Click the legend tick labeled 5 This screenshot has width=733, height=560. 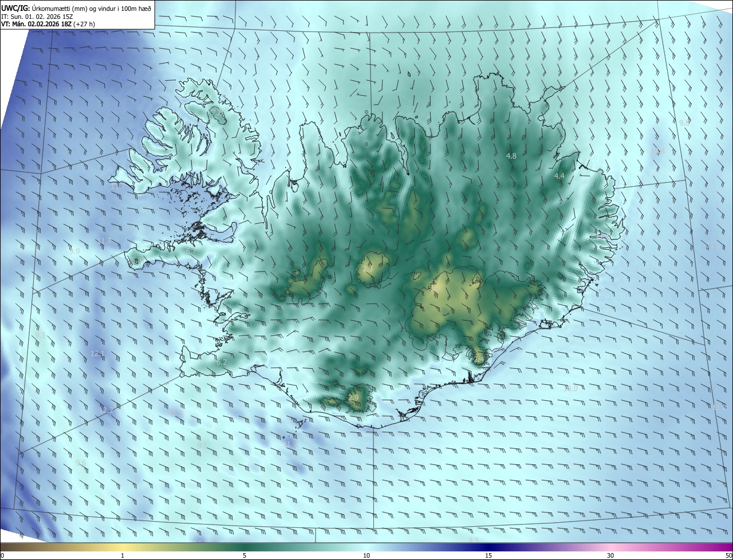(245, 555)
